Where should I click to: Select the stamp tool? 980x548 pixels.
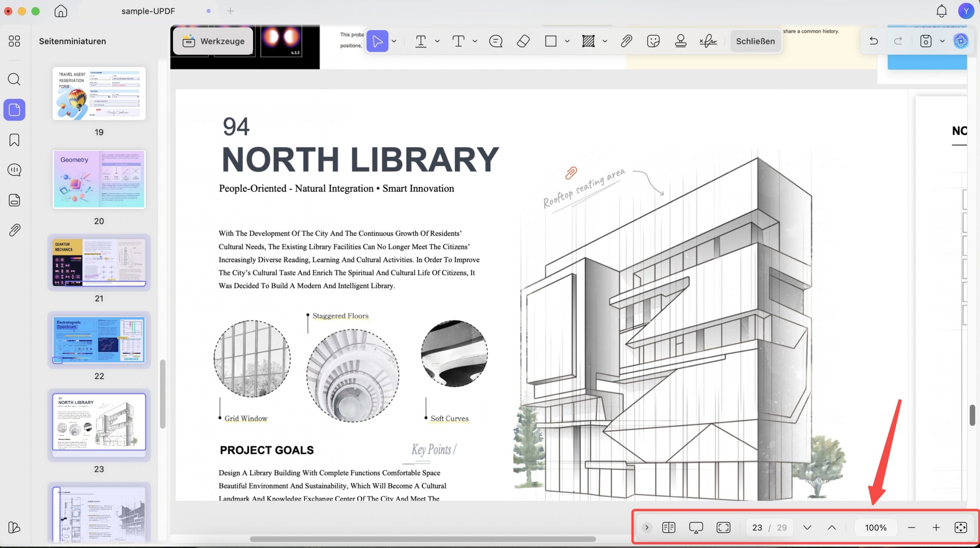tap(680, 41)
